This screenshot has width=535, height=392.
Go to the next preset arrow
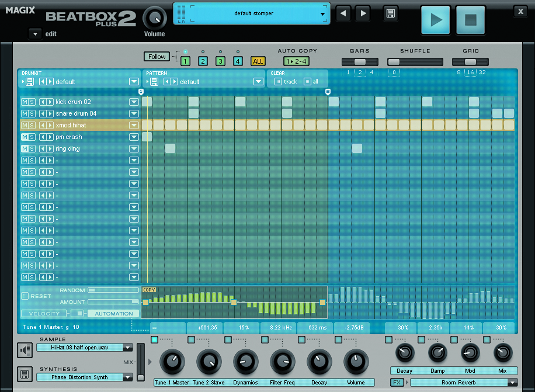363,13
